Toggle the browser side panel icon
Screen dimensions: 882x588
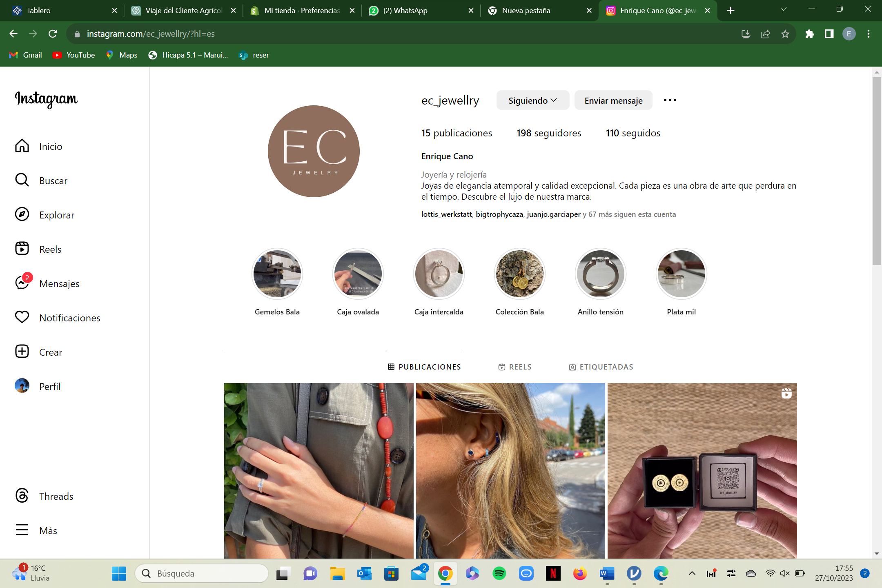[829, 34]
